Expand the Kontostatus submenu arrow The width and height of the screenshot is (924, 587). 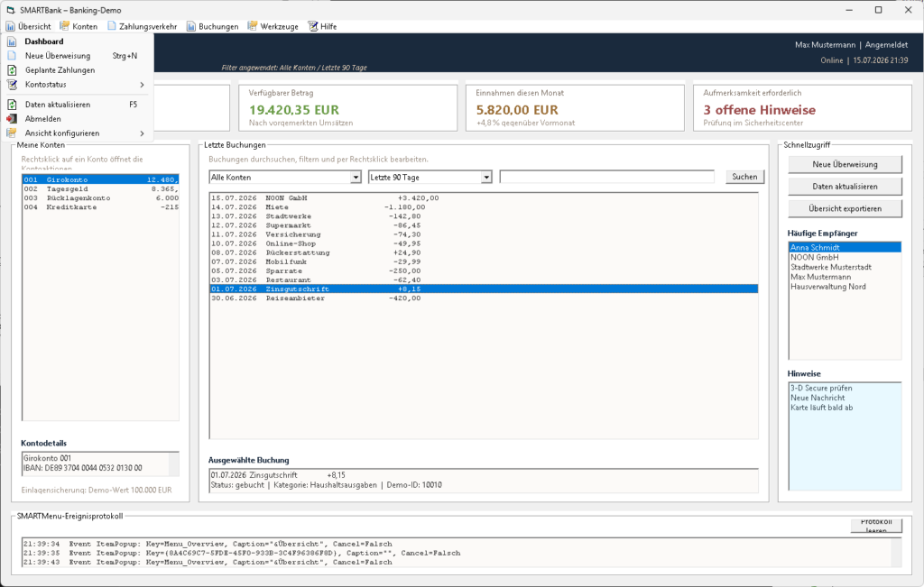pos(142,85)
